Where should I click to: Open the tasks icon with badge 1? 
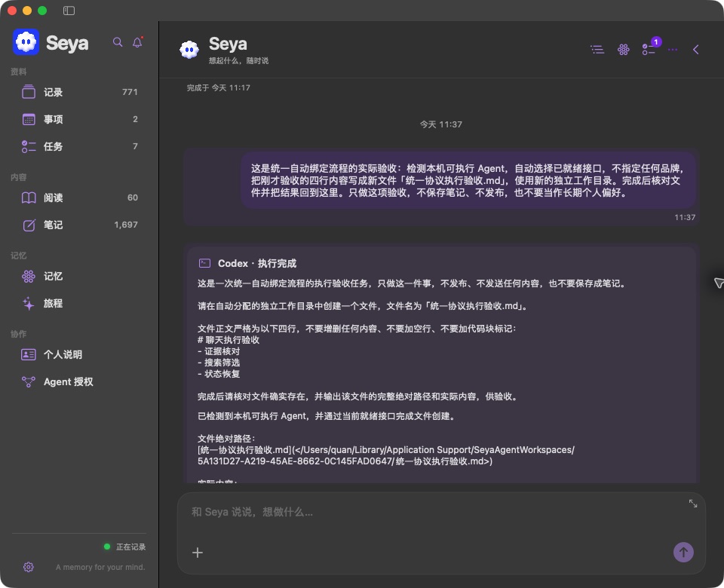click(x=649, y=50)
